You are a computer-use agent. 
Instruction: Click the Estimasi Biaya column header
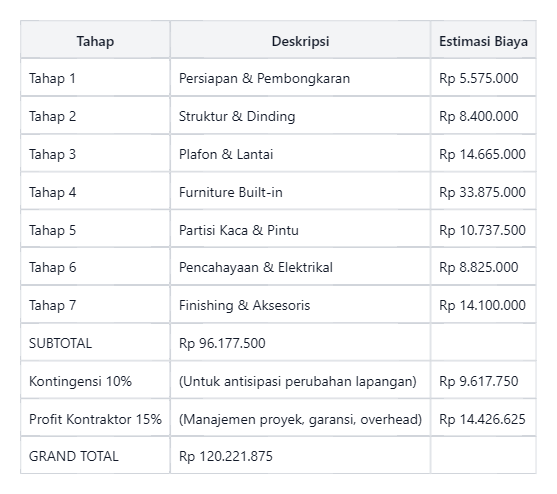point(483,39)
